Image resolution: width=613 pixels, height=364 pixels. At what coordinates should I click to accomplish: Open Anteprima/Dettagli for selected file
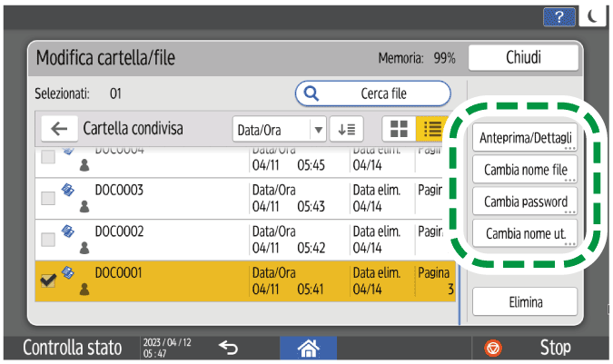pyautogui.click(x=526, y=139)
